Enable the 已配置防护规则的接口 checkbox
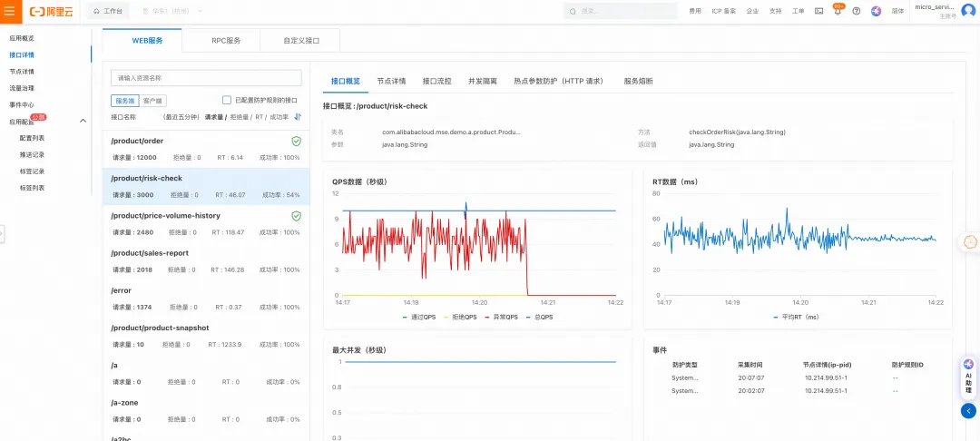 pyautogui.click(x=227, y=100)
